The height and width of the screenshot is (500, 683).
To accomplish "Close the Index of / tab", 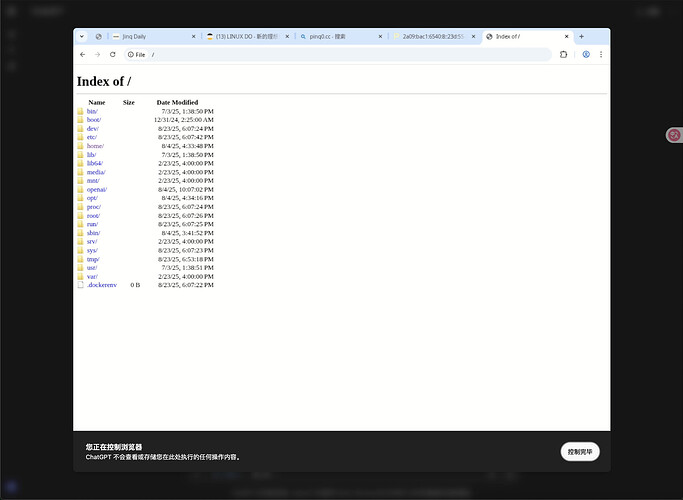I will tap(567, 37).
